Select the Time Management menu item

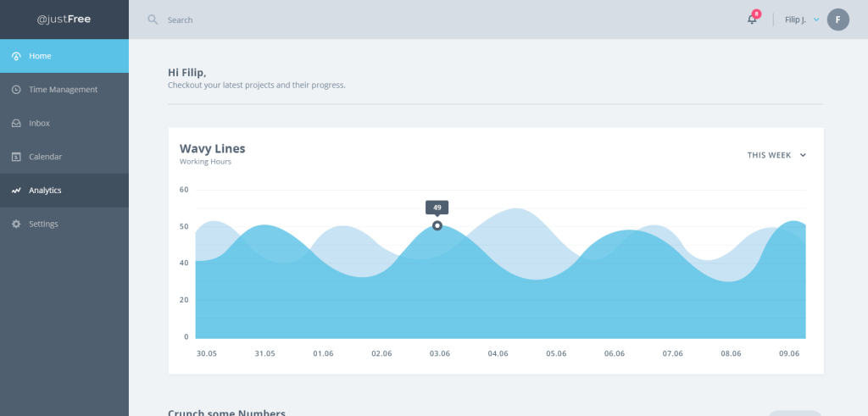click(64, 90)
